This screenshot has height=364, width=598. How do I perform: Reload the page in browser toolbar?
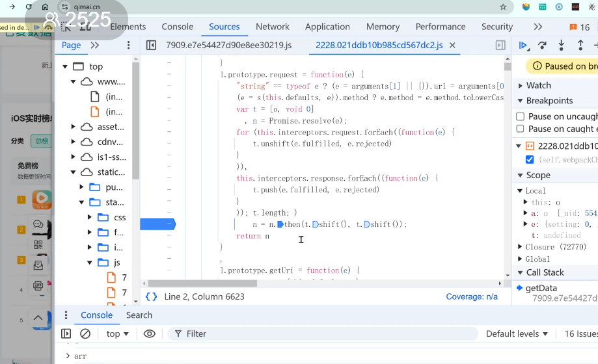(x=29, y=6)
